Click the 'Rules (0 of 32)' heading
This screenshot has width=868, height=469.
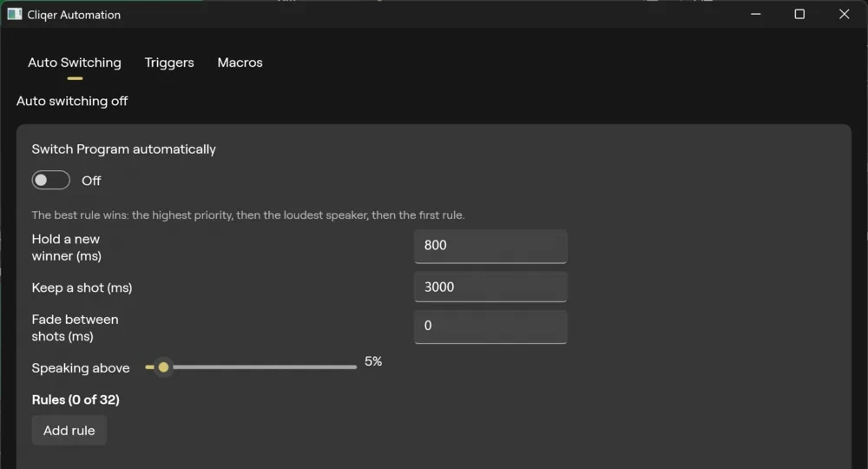point(76,400)
